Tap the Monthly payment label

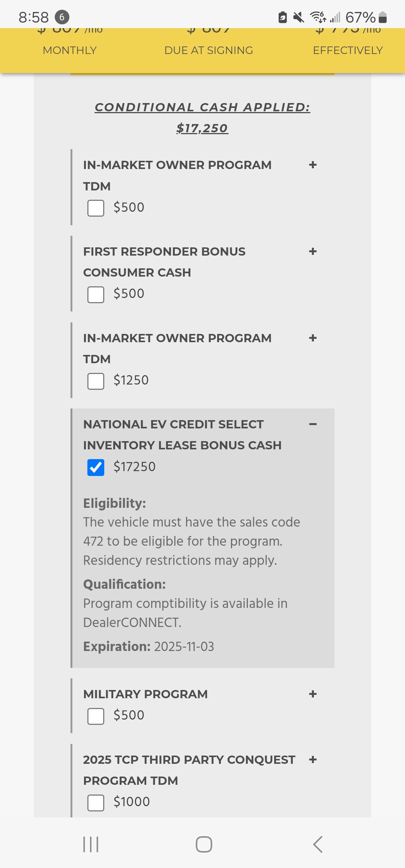70,50
